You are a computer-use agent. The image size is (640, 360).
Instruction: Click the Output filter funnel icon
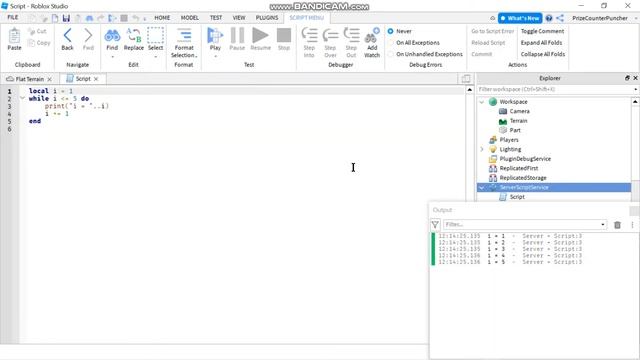435,224
